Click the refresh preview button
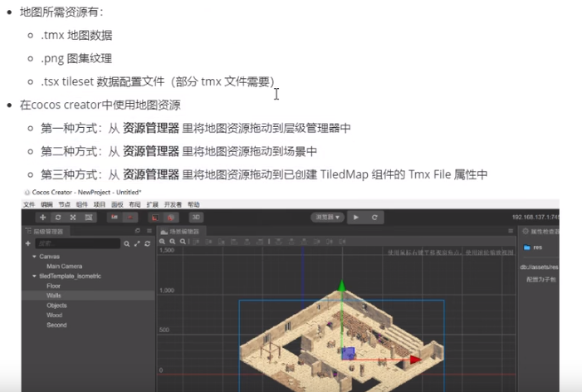 (374, 218)
